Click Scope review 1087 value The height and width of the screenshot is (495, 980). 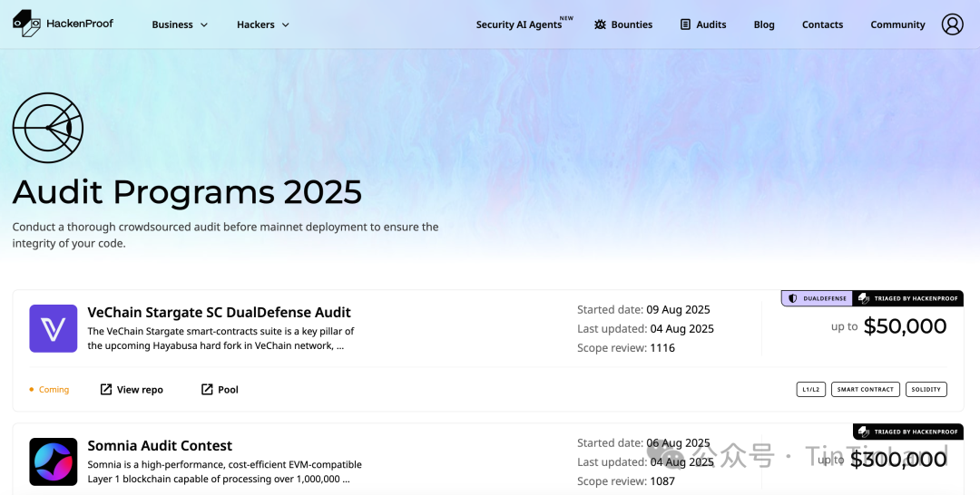(661, 481)
